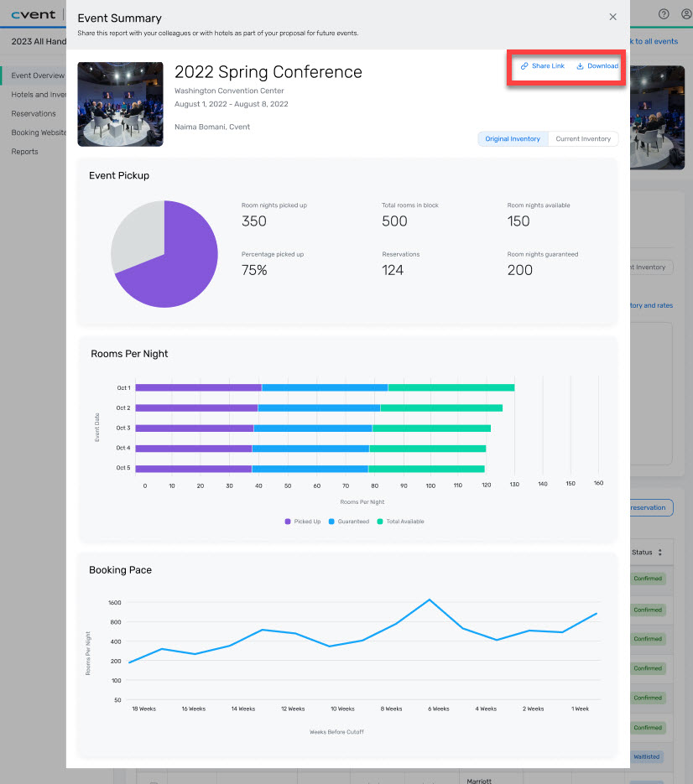Image resolution: width=693 pixels, height=784 pixels.
Task: Click the Download arrow icon
Action: (580, 66)
